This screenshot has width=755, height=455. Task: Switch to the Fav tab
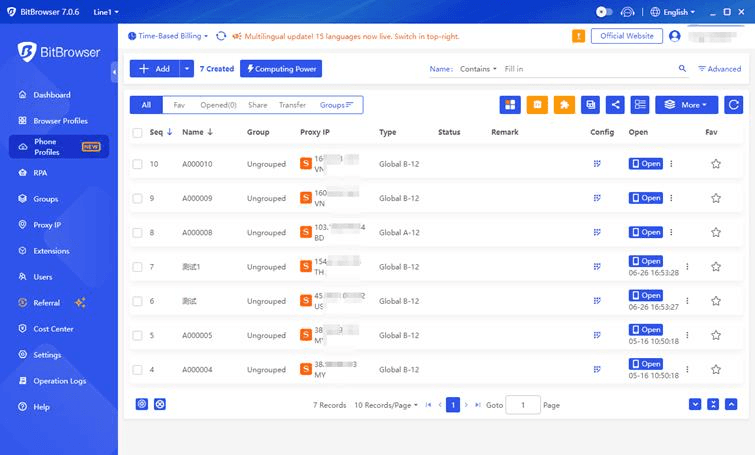[x=179, y=104]
